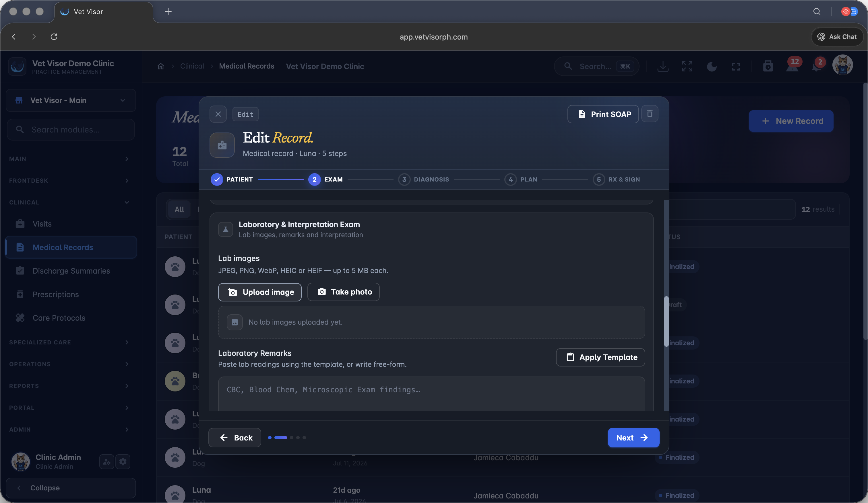The height and width of the screenshot is (503, 868).
Task: Open the Medical Records breadcrumb
Action: [247, 66]
